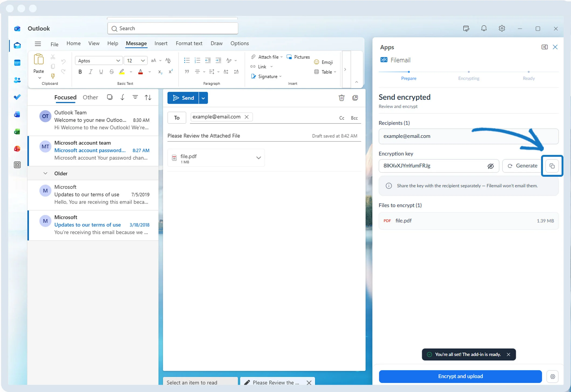This screenshot has width=571, height=392.
Task: Open the File menu
Action: coord(54,44)
